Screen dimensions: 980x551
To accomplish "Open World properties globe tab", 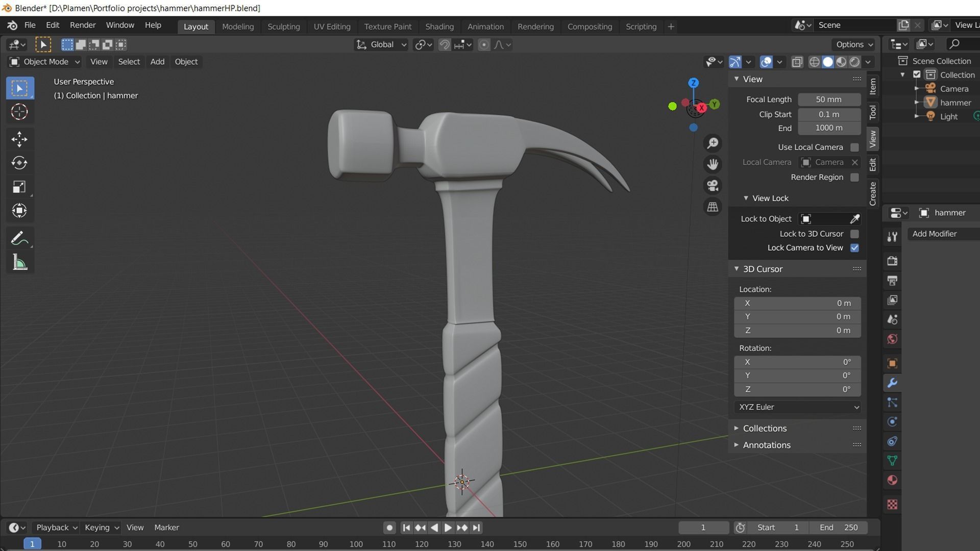I will [x=892, y=339].
